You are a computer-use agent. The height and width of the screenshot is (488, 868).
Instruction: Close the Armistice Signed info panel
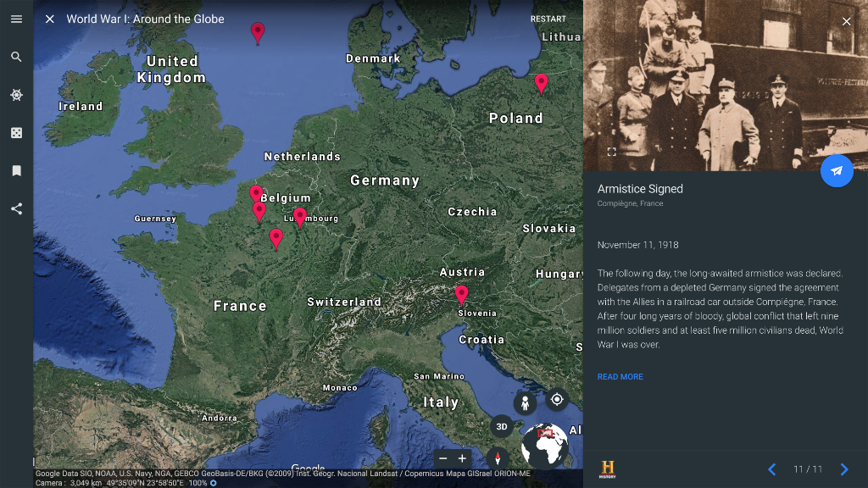[x=847, y=21]
